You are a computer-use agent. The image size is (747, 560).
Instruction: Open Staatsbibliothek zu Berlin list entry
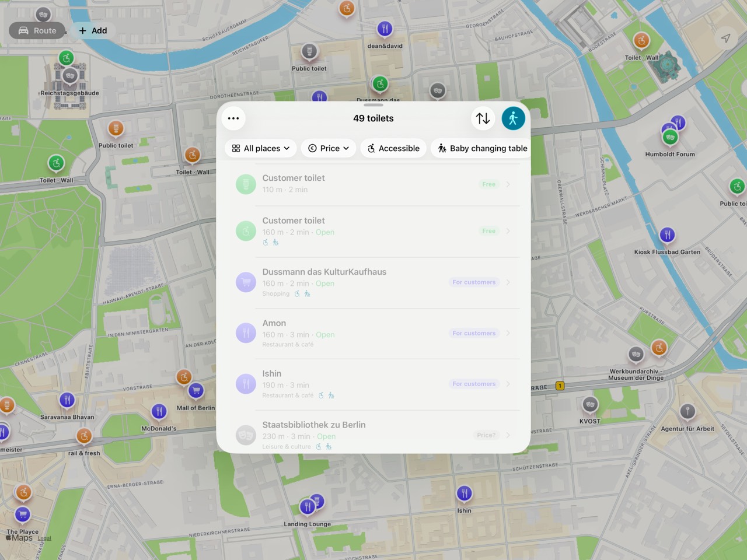[x=373, y=432]
